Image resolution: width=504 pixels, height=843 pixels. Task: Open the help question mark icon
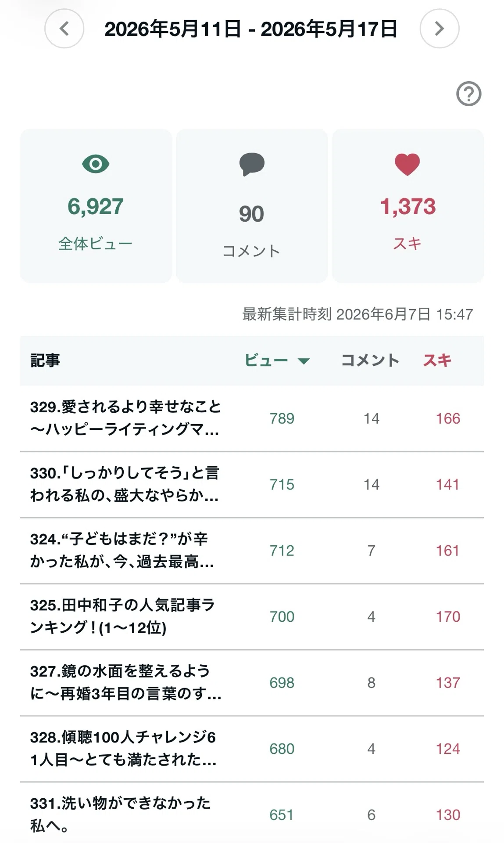pos(468,94)
